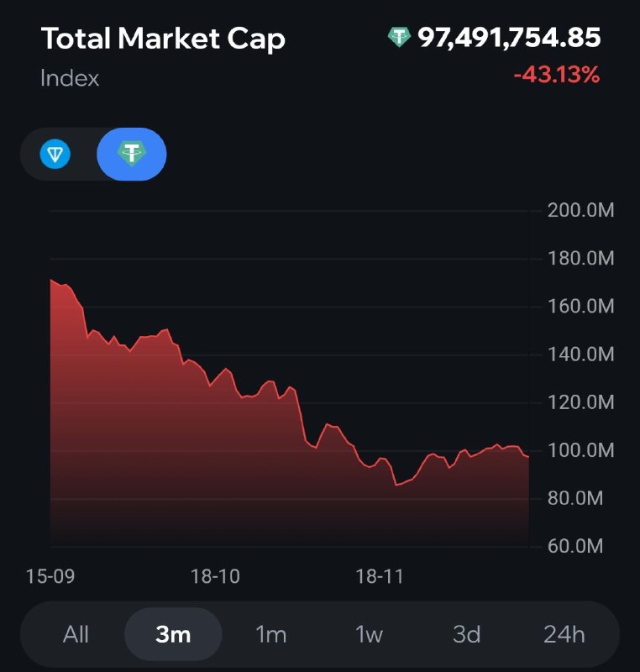640x672 pixels.
Task: Switch to 3d time range
Action: point(466,634)
